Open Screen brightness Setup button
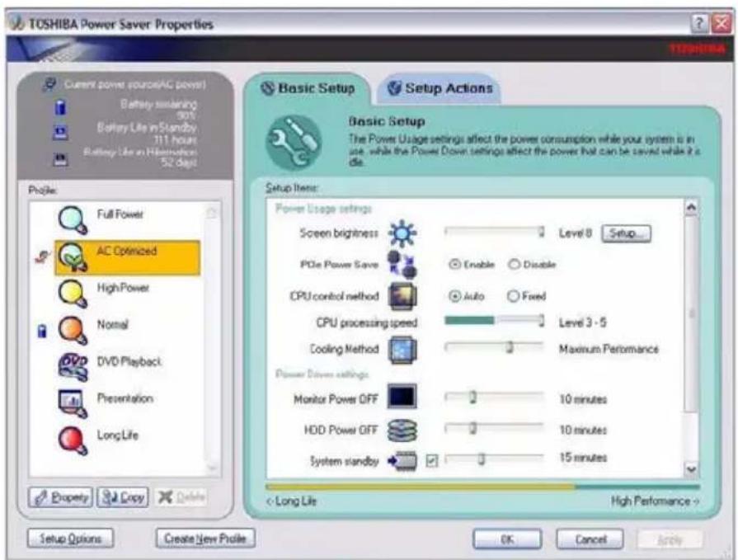This screenshot has width=738, height=560. (x=627, y=233)
